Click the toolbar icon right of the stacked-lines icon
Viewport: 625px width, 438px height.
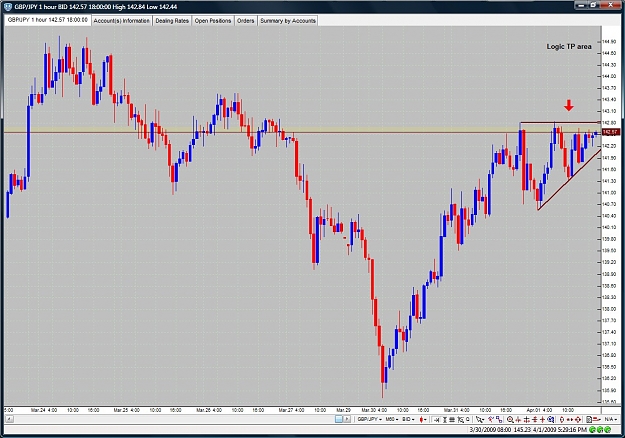pyautogui.click(x=461, y=419)
